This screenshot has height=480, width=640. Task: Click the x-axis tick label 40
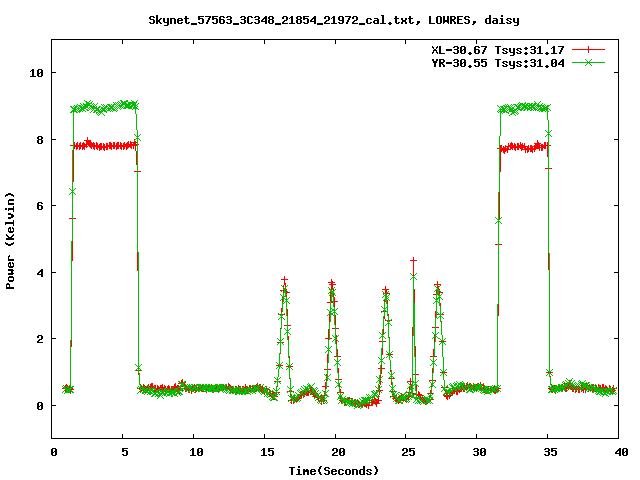coord(621,452)
